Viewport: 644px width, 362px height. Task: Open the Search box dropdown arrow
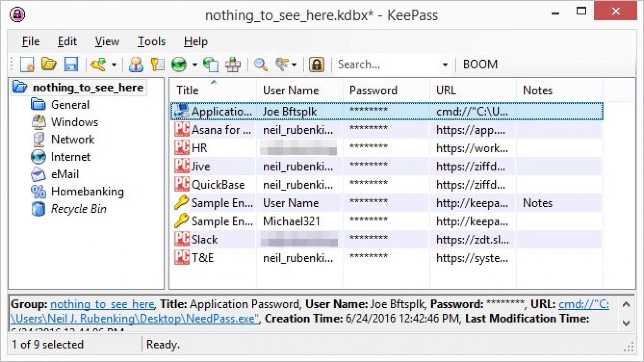[x=445, y=65]
